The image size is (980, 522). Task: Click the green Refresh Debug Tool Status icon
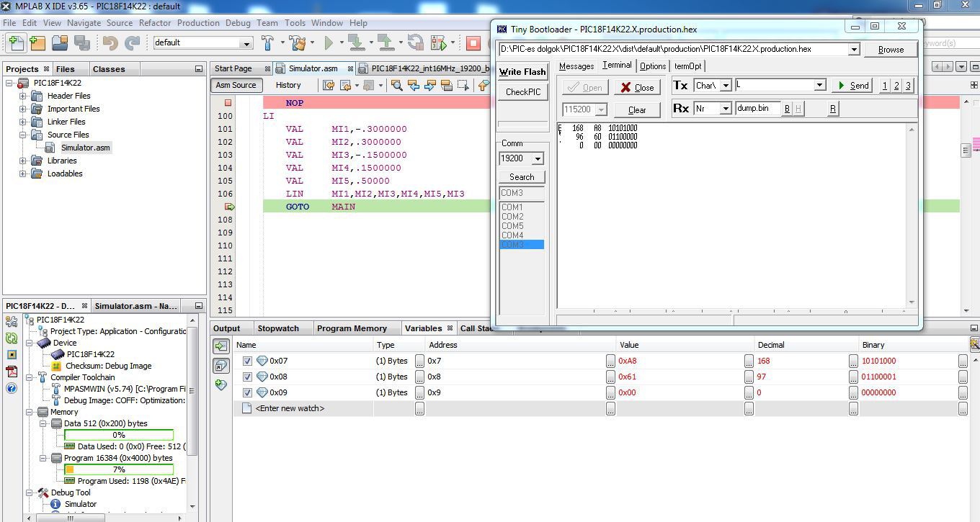coord(12,338)
